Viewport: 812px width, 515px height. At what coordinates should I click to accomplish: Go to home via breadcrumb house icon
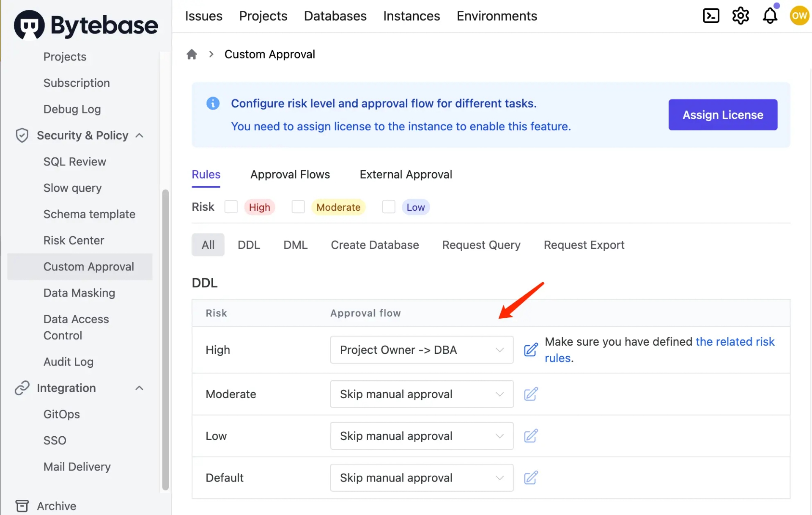[192, 54]
